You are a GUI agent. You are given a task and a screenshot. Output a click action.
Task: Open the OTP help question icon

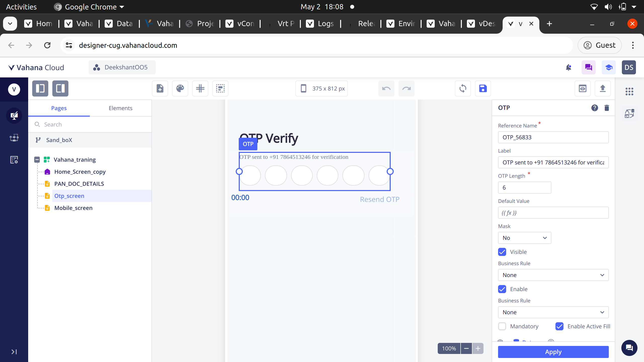click(595, 108)
